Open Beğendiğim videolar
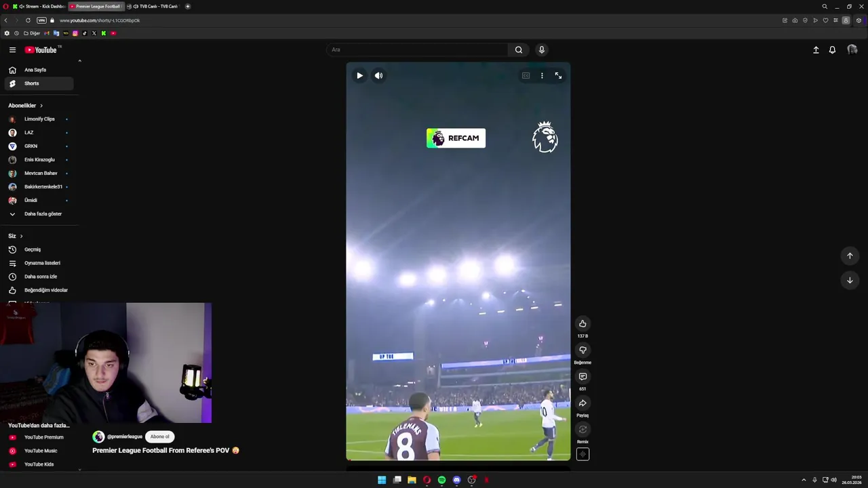 pos(39,290)
